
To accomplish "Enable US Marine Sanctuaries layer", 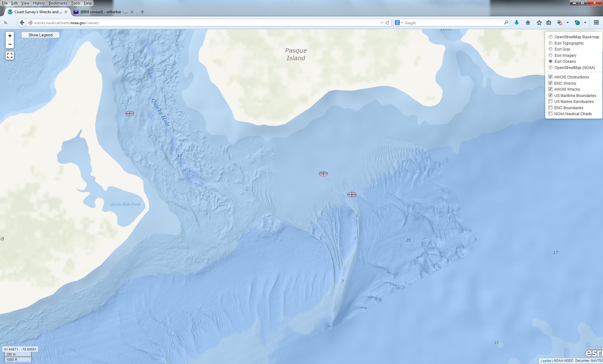I will (550, 101).
